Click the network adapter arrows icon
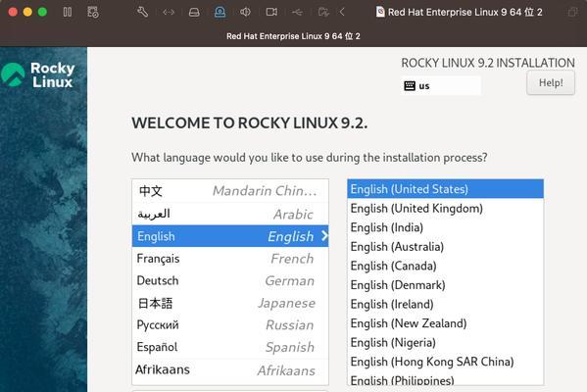The width and height of the screenshot is (587, 392). click(x=169, y=13)
